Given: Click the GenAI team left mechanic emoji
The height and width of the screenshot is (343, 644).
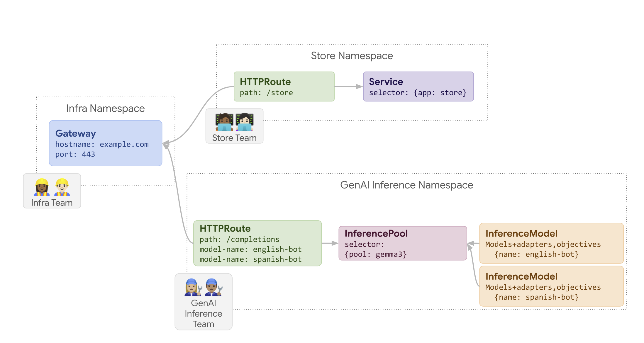Looking at the screenshot, I should click(193, 287).
